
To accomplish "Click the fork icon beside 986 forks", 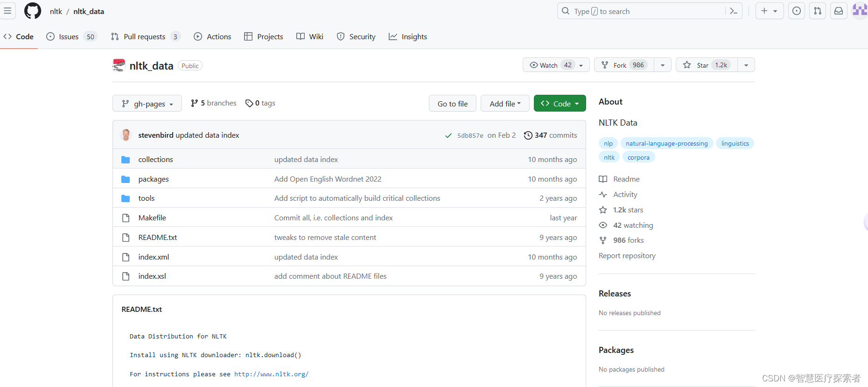I will pyautogui.click(x=603, y=240).
